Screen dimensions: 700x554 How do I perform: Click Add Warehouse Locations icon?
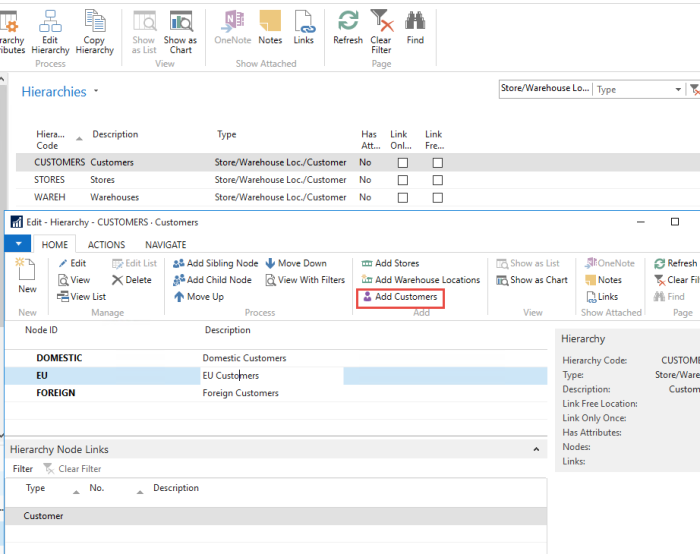[367, 281]
